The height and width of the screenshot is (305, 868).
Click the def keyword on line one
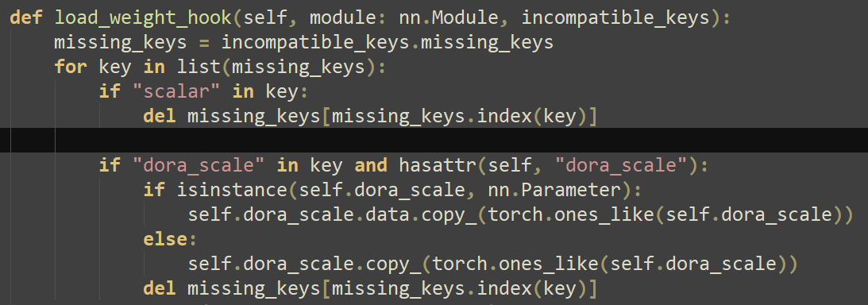pos(26,17)
